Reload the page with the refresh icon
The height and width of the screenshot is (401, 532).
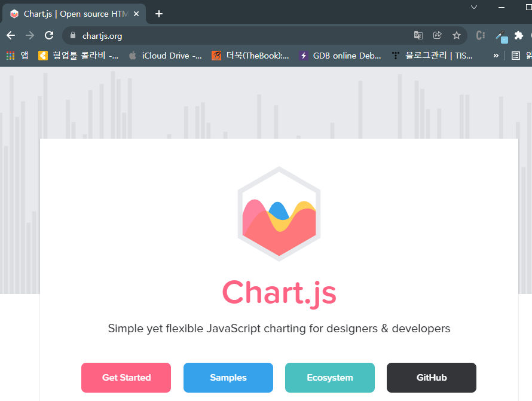coord(49,35)
